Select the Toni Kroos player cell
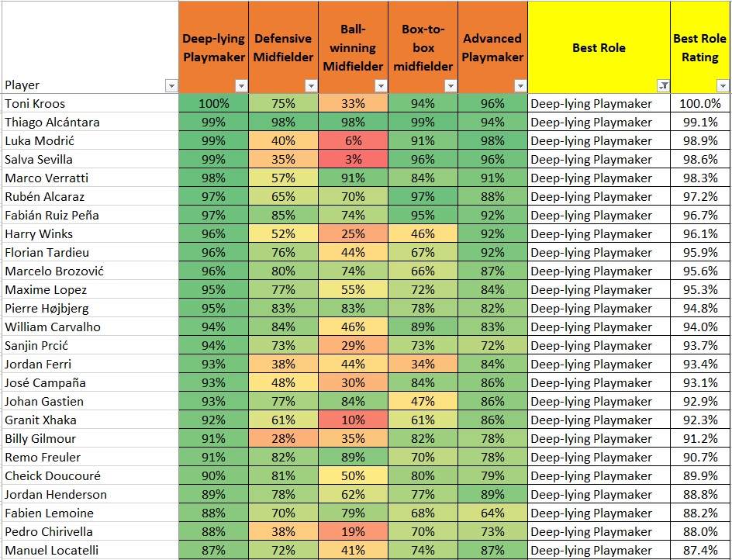 point(90,103)
